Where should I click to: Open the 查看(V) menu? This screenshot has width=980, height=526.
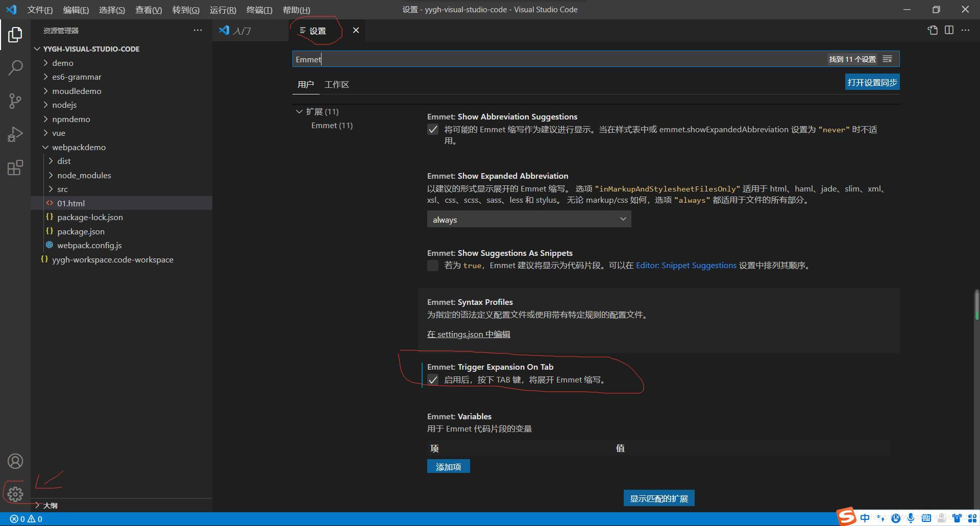pos(149,10)
